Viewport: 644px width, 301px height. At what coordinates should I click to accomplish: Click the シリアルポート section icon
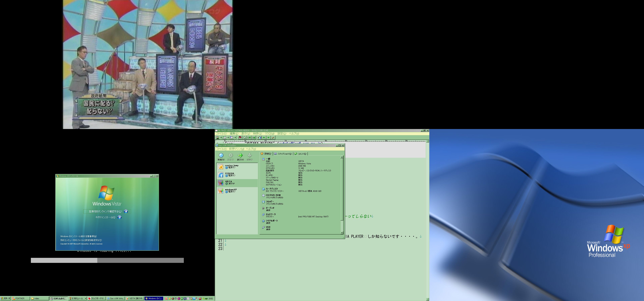[263, 221]
